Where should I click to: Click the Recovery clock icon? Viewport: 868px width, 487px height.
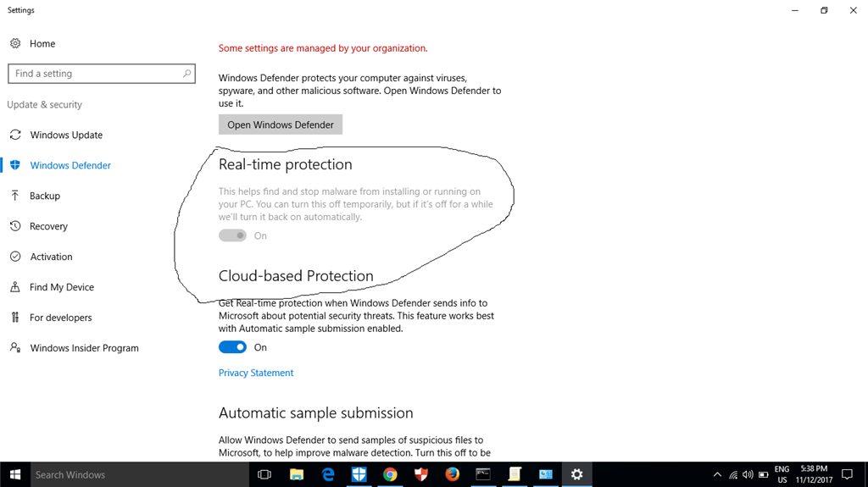click(x=15, y=226)
